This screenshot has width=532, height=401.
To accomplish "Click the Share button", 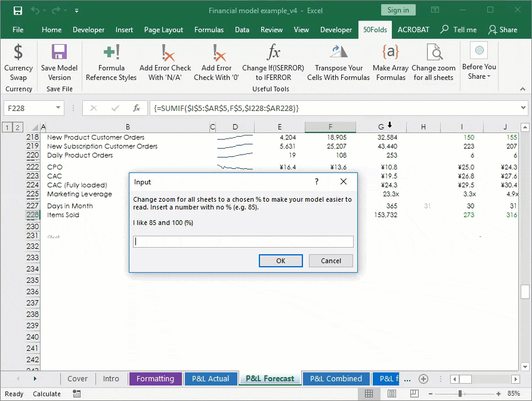I will click(x=503, y=30).
